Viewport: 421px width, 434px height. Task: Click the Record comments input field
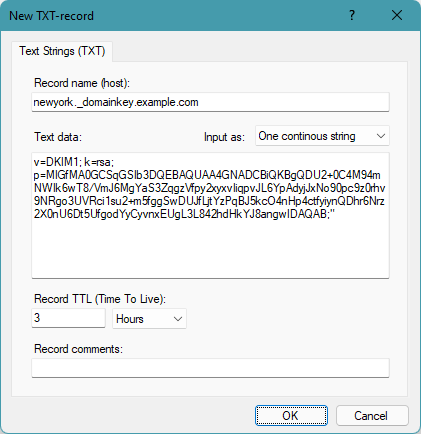[x=210, y=368]
